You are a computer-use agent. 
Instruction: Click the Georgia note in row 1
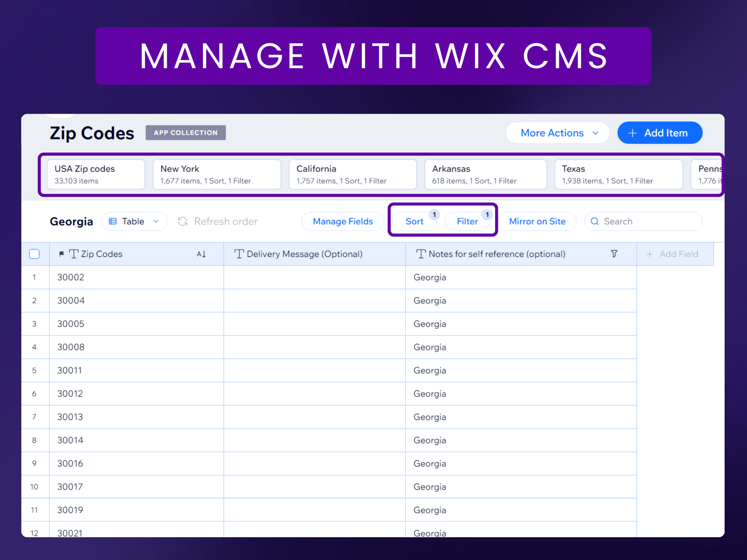click(521, 278)
